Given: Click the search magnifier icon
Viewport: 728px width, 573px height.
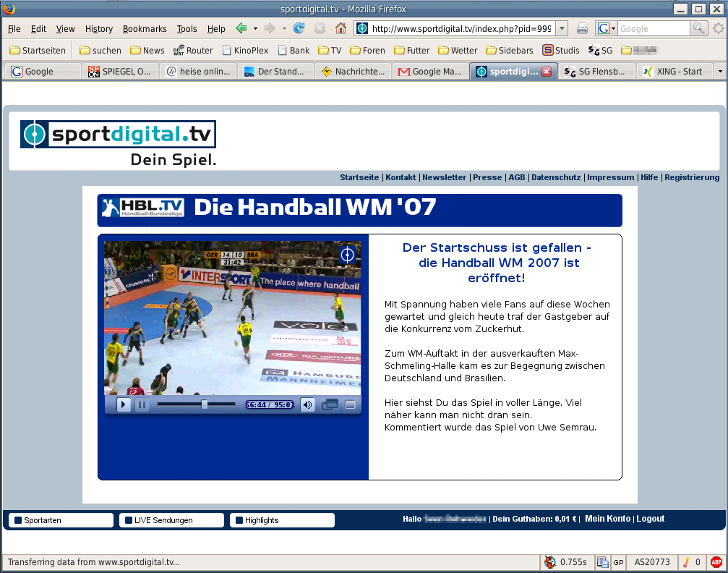Looking at the screenshot, I should [x=698, y=28].
